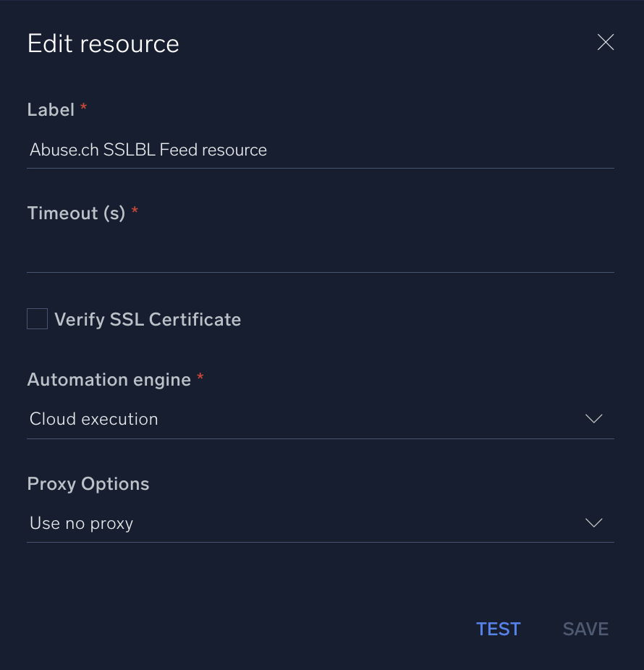Click the Proxy Options heading
The height and width of the screenshot is (670, 644).
click(x=88, y=483)
